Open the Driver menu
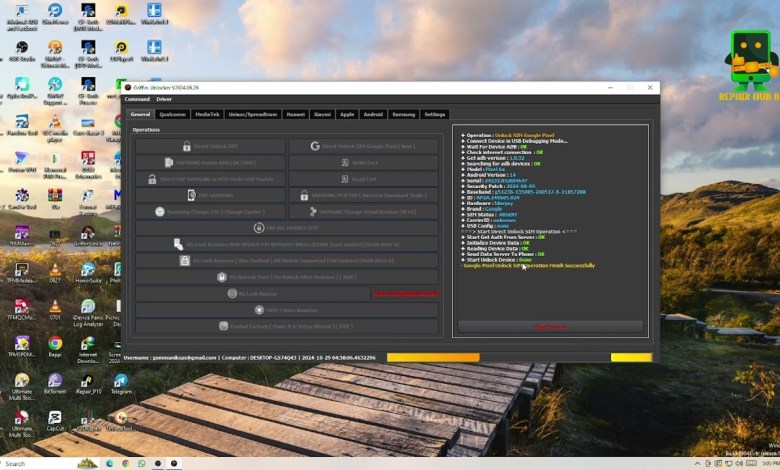Viewport: 780px width, 470px height. pyautogui.click(x=164, y=99)
